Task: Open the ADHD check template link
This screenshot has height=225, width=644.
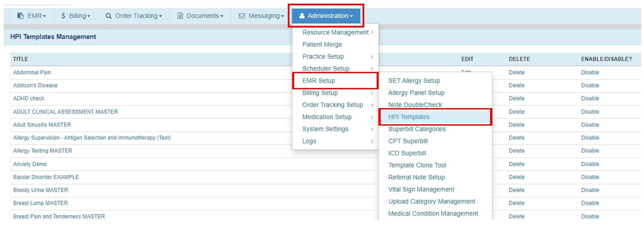Action: (x=29, y=98)
